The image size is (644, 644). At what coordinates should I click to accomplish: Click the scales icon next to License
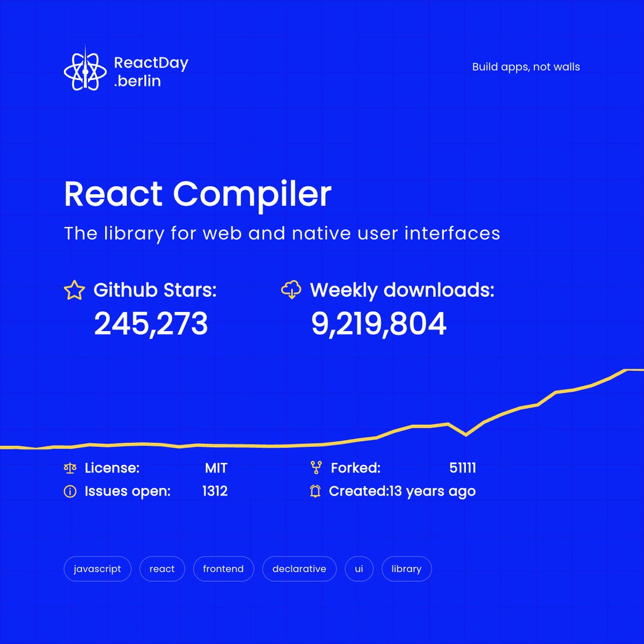point(70,468)
